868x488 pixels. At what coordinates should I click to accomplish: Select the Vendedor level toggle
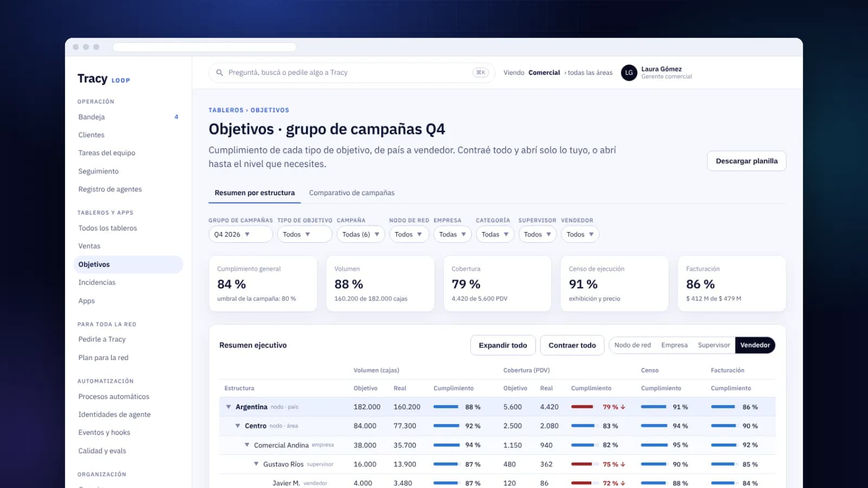tap(755, 345)
